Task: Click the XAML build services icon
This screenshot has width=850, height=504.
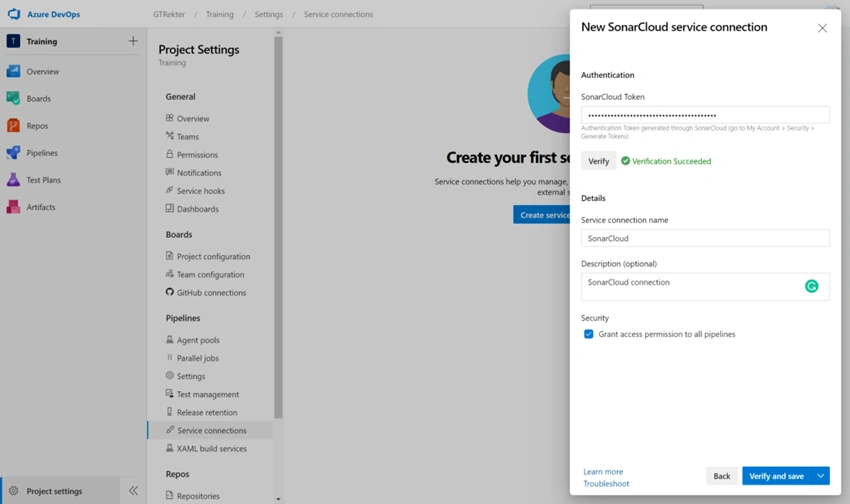Action: 170,448
